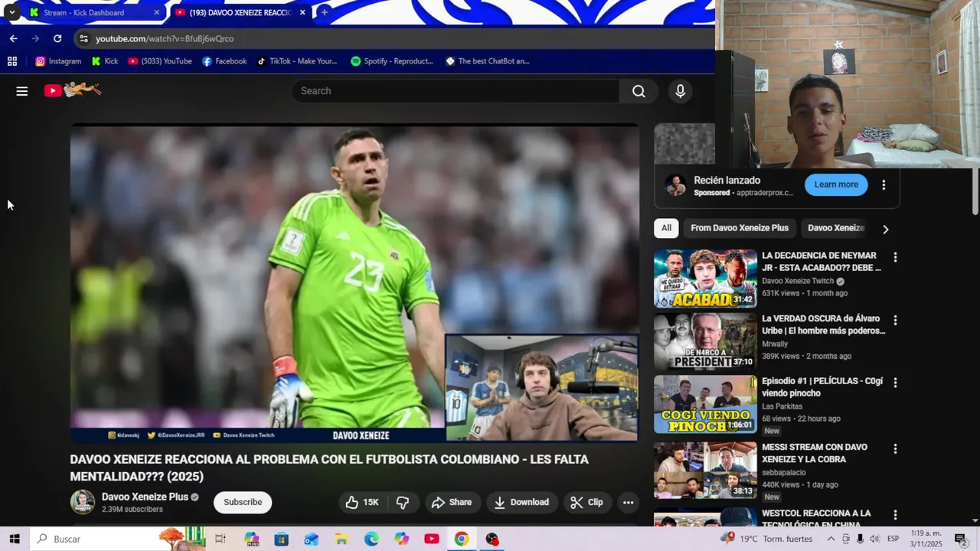This screenshot has width=980, height=551.
Task: Open Task View on the taskbar
Action: point(220,539)
